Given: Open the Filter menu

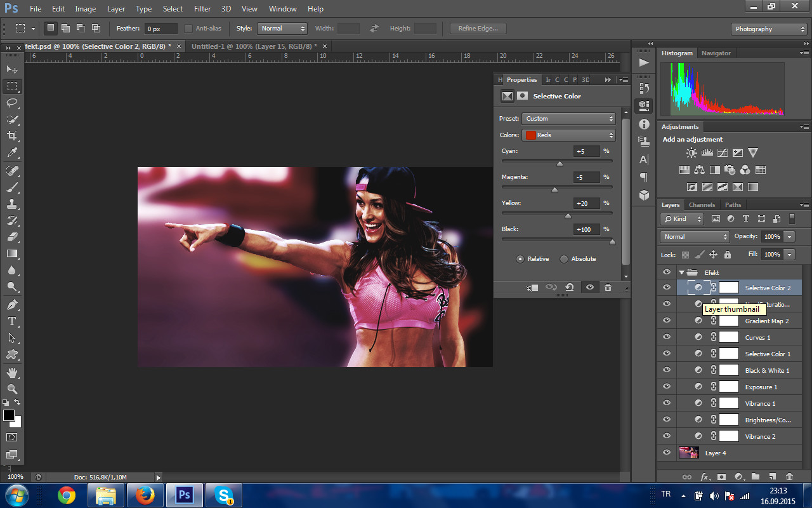Looking at the screenshot, I should click(202, 9).
